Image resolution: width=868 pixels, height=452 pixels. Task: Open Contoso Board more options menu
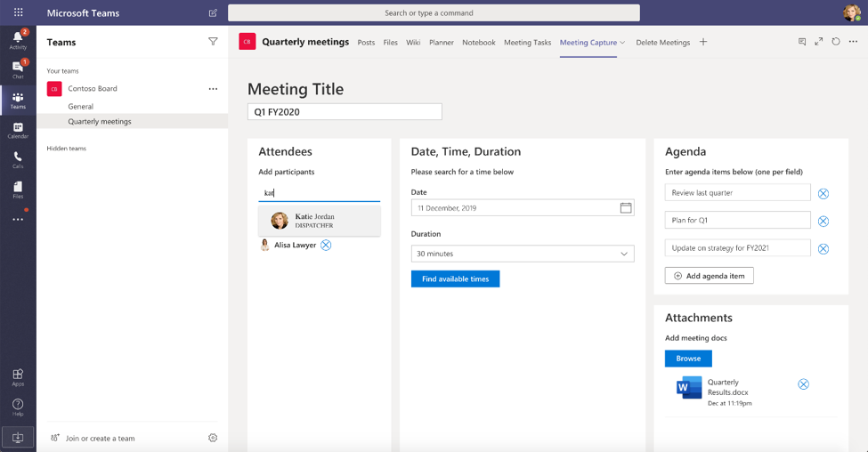[213, 89]
